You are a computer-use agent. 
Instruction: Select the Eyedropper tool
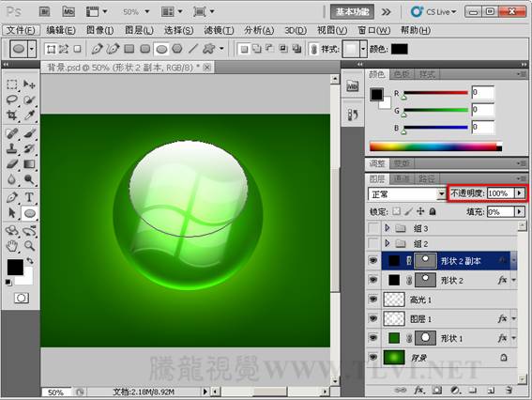coord(29,115)
